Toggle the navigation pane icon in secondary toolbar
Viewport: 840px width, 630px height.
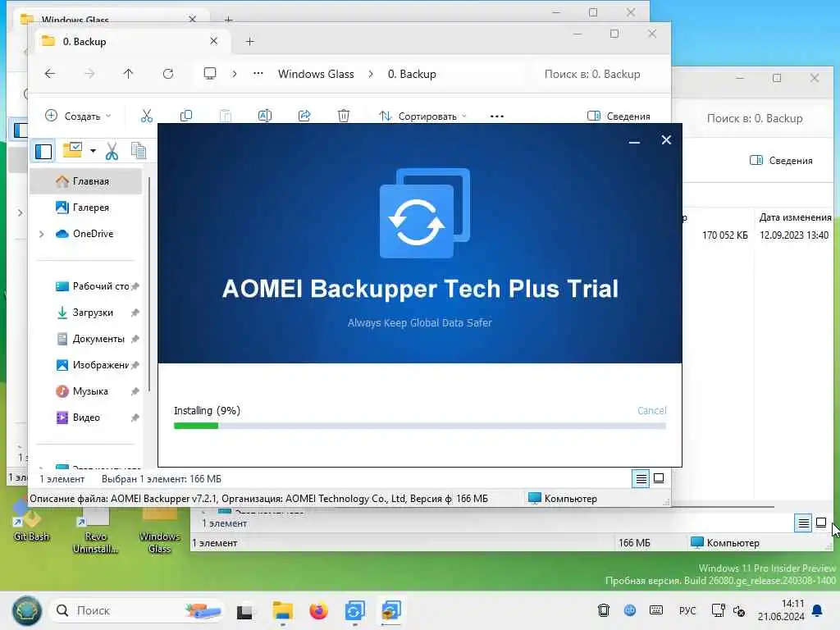pos(43,152)
